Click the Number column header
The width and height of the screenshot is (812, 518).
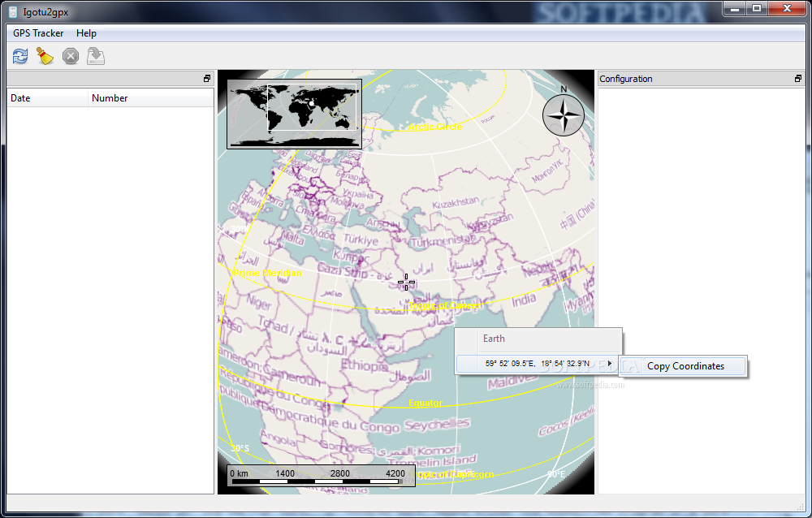click(x=151, y=98)
